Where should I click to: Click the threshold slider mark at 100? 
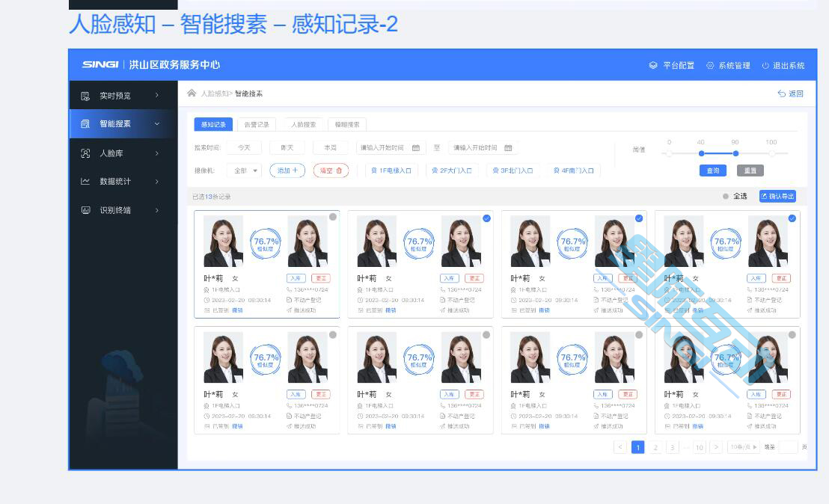click(x=771, y=153)
